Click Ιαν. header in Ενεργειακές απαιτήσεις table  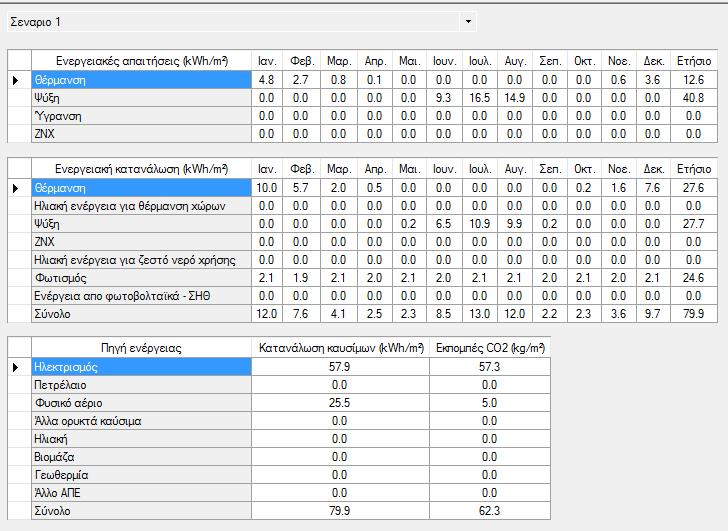coord(267,61)
